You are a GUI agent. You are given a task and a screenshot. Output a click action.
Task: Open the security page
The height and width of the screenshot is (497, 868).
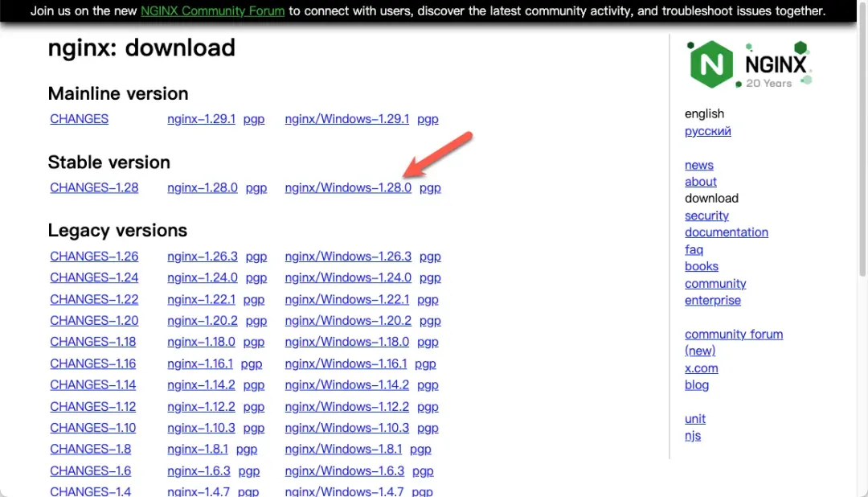pos(706,216)
